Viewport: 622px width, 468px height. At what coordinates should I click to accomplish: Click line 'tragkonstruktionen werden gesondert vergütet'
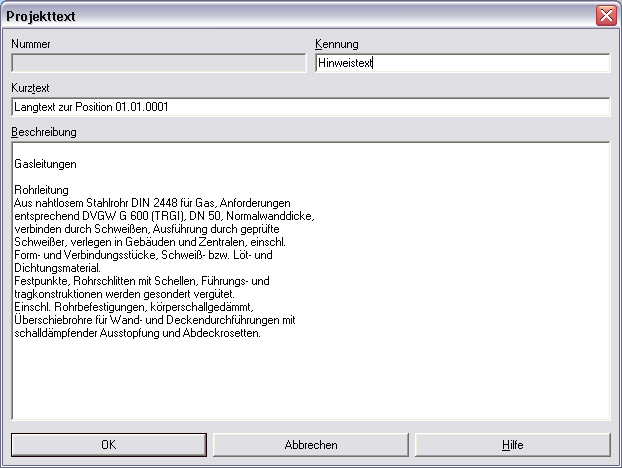[125, 294]
